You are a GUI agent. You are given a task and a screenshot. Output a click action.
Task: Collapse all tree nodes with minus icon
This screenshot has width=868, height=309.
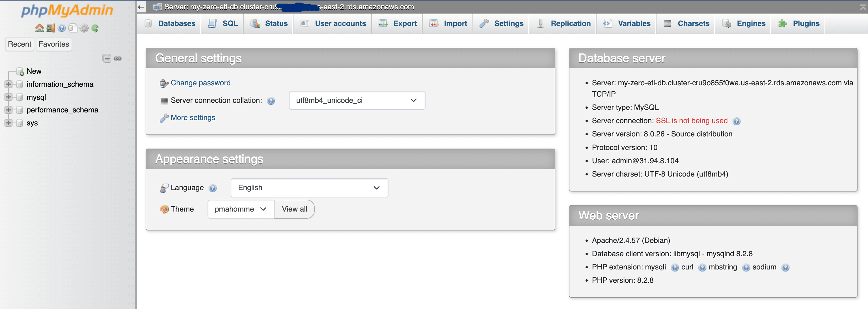pos(107,58)
